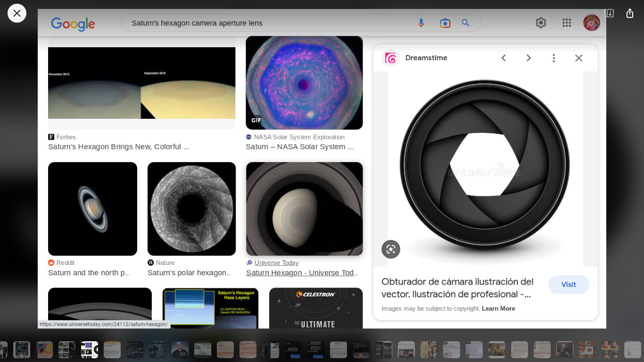644x362 pixels.
Task: Open Saturn and the north p… title
Action: (89, 273)
